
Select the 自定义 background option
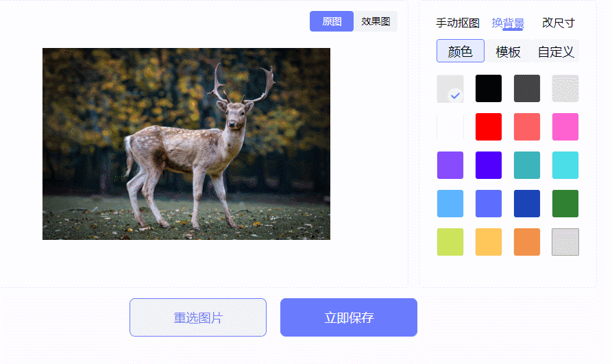(x=556, y=51)
